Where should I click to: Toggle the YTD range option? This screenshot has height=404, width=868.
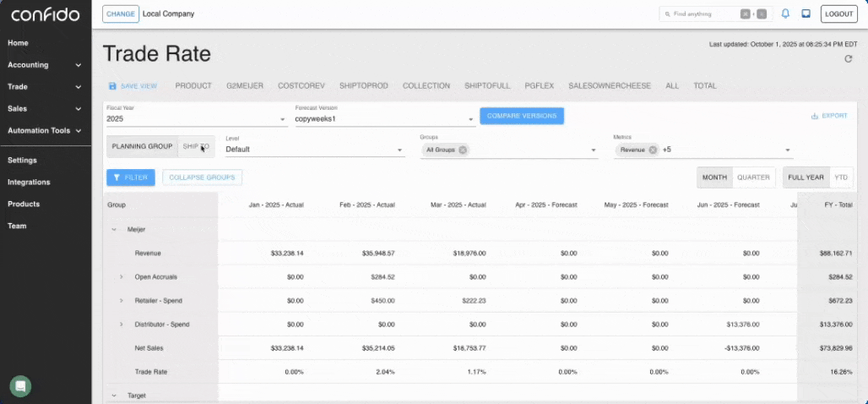point(841,177)
